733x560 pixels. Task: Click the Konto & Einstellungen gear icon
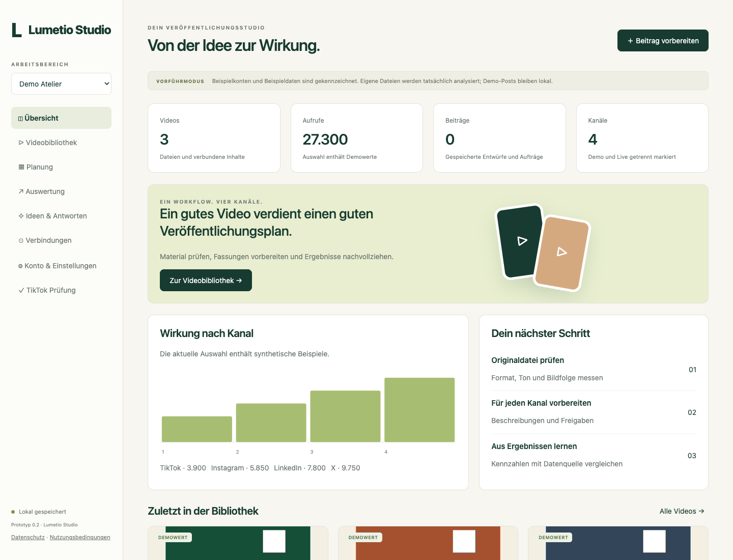pyautogui.click(x=20, y=266)
